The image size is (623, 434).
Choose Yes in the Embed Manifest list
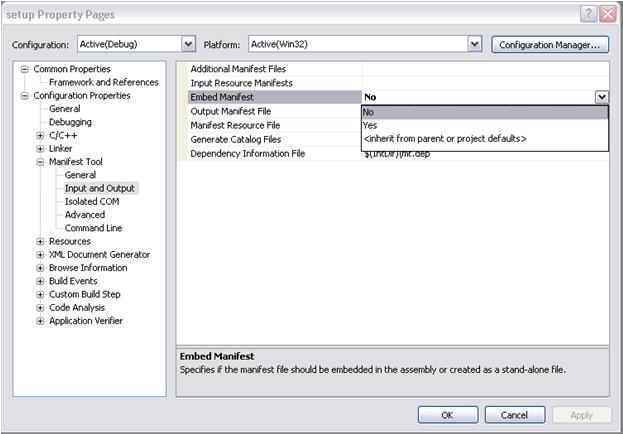371,125
